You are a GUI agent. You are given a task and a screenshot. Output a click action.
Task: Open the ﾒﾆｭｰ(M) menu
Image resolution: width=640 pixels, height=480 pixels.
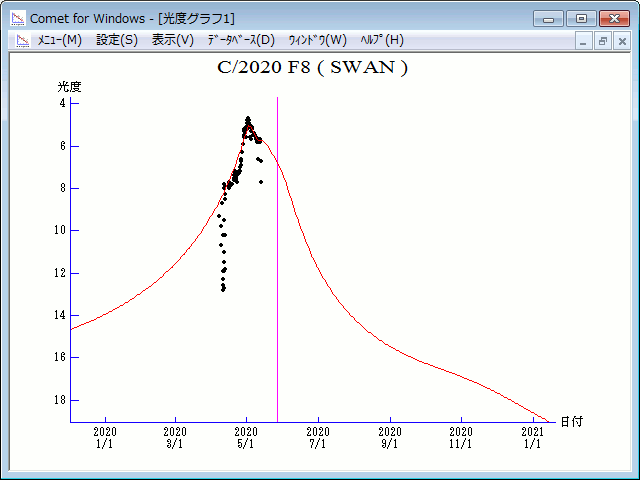click(x=59, y=40)
